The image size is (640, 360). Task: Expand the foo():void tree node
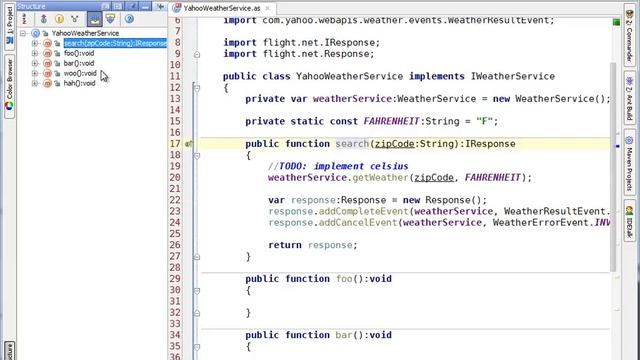pos(35,53)
